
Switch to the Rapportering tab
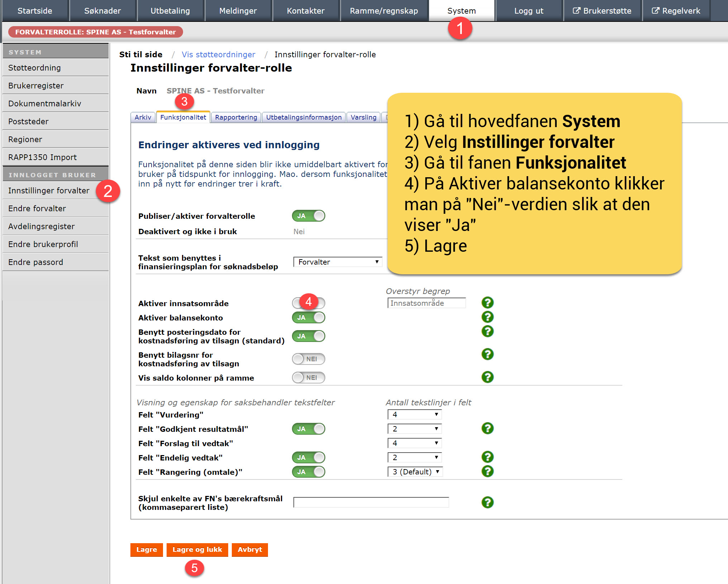pyautogui.click(x=236, y=117)
